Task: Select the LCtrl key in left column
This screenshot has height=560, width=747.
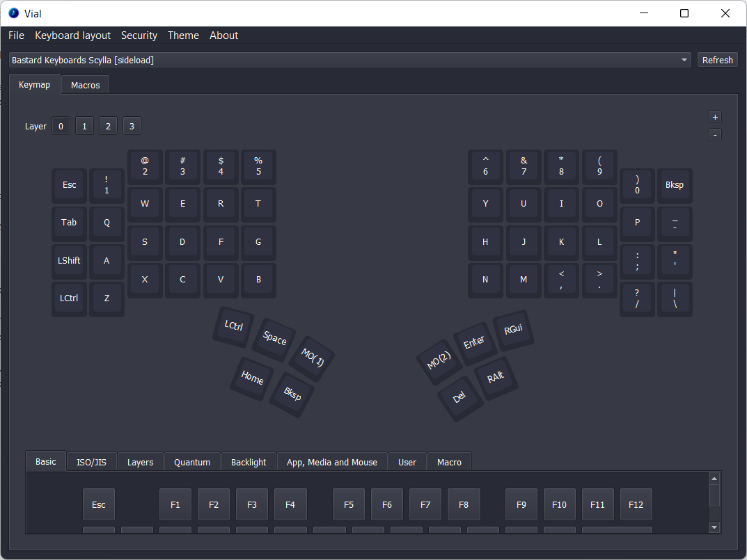Action: pyautogui.click(x=69, y=298)
